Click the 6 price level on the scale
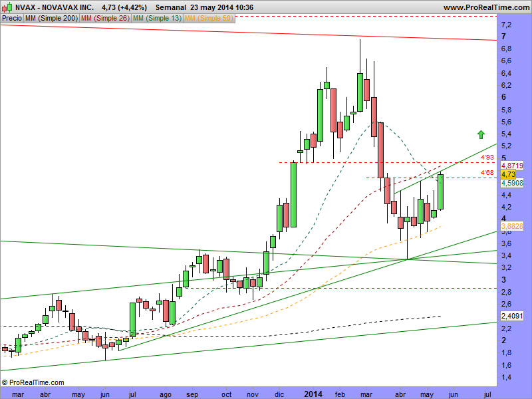The width and height of the screenshot is (532, 399). [x=504, y=97]
